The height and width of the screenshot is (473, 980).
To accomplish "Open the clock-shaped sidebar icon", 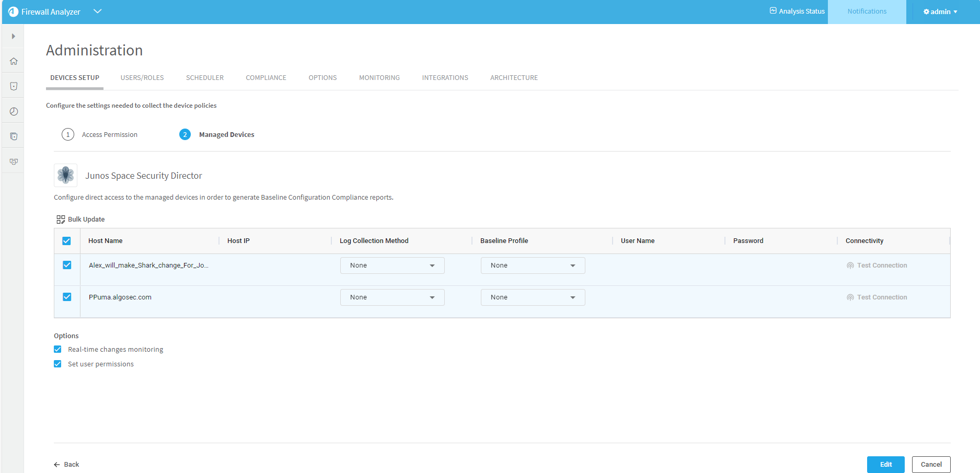I will [14, 111].
